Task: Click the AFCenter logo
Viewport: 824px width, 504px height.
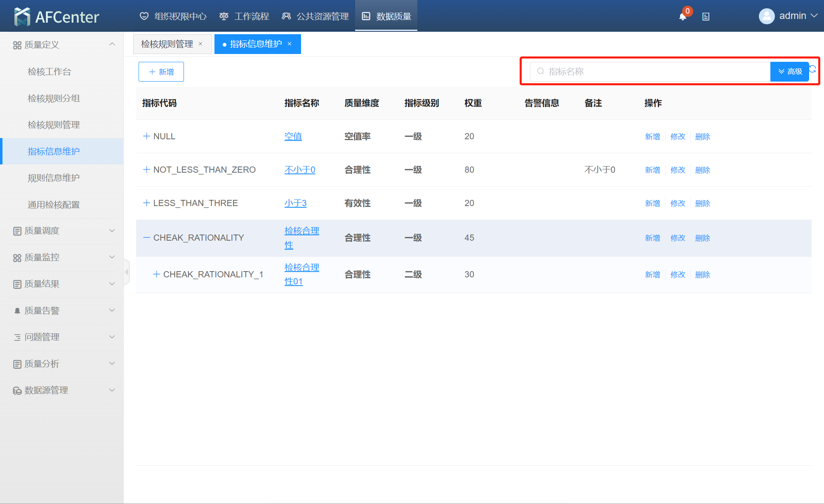Action: pyautogui.click(x=57, y=16)
